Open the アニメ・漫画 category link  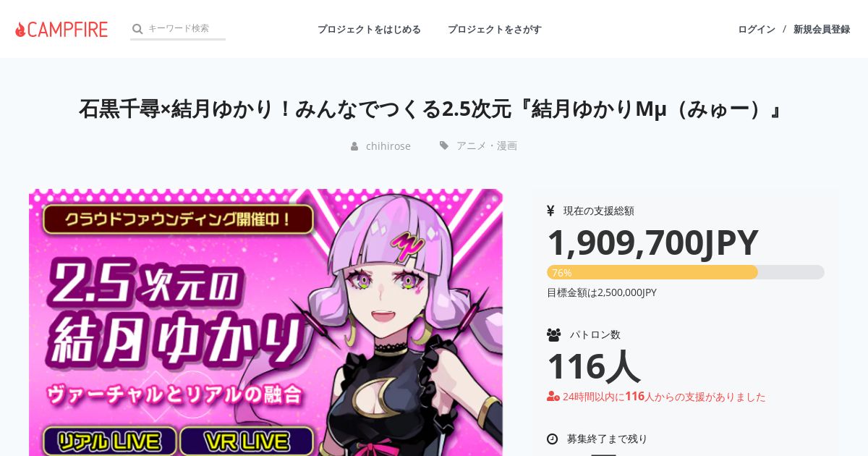pos(487,145)
